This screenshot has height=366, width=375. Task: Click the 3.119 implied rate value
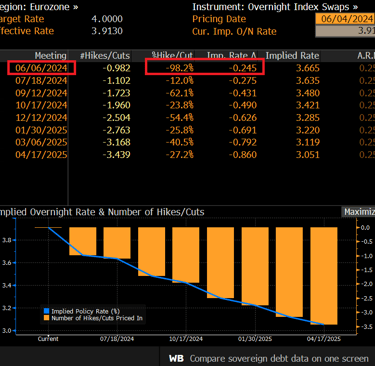coord(308,142)
